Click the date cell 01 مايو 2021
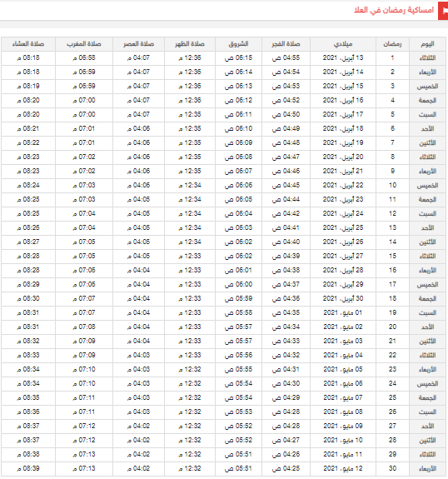Viewport: 448px width, 479px height. (343, 313)
